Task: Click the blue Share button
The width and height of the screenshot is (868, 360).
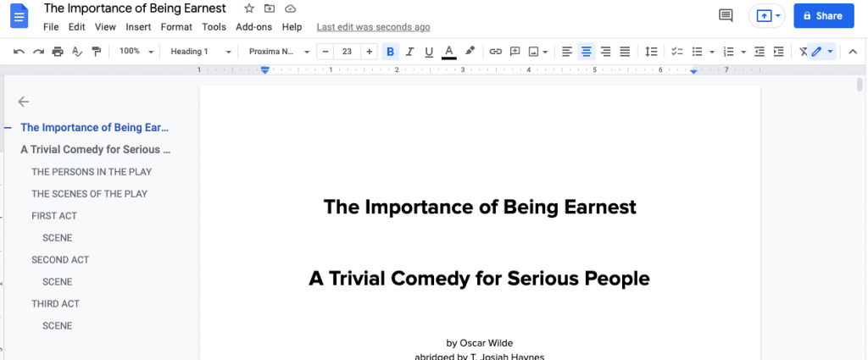Action: (x=823, y=16)
